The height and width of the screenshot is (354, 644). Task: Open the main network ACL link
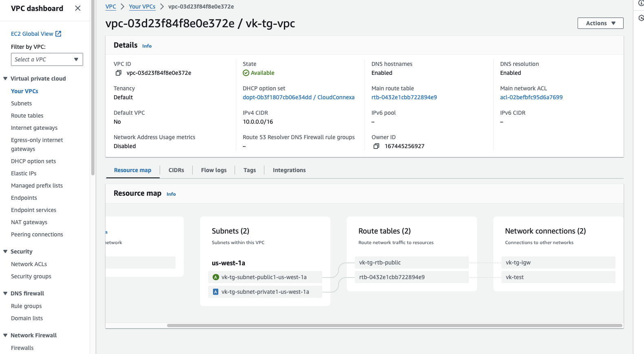[x=531, y=97]
